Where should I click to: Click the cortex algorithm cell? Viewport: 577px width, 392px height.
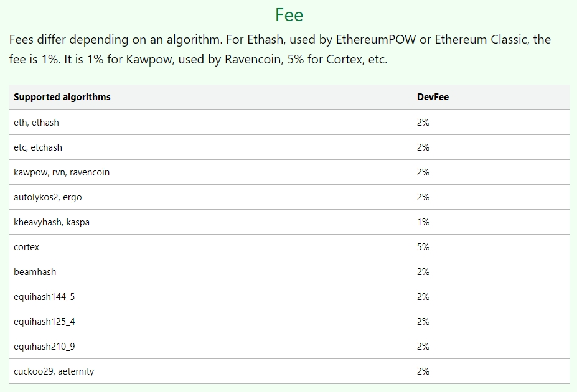coord(27,247)
